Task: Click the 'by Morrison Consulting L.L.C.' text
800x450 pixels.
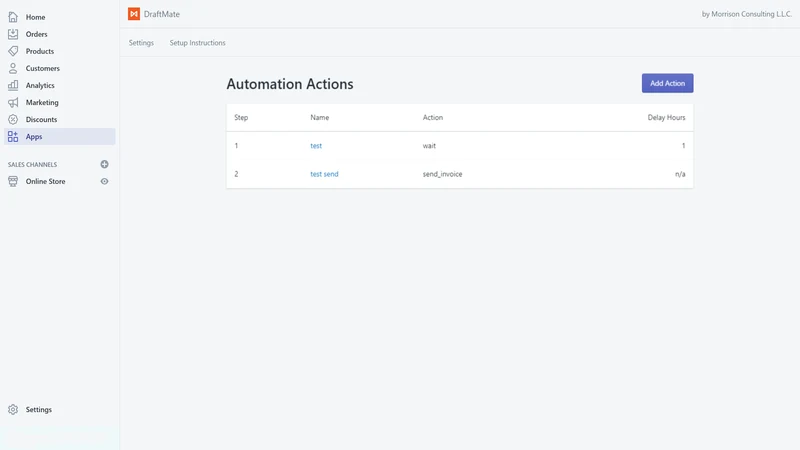Action: [x=746, y=14]
